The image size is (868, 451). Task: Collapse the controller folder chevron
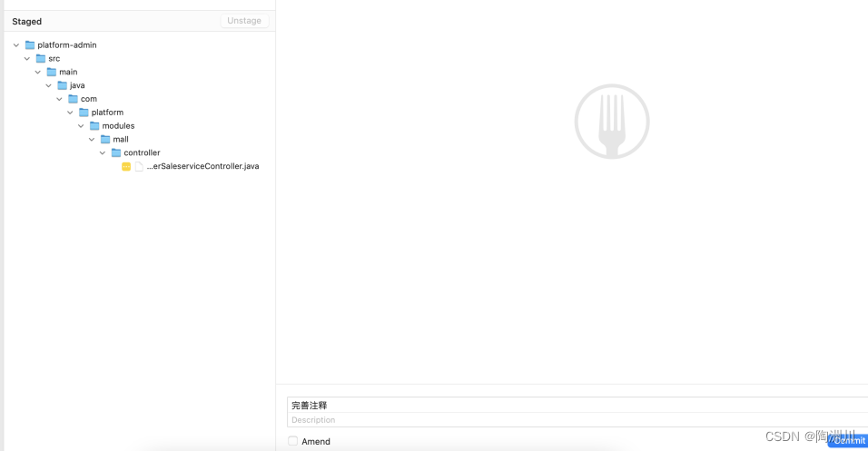pyautogui.click(x=103, y=152)
